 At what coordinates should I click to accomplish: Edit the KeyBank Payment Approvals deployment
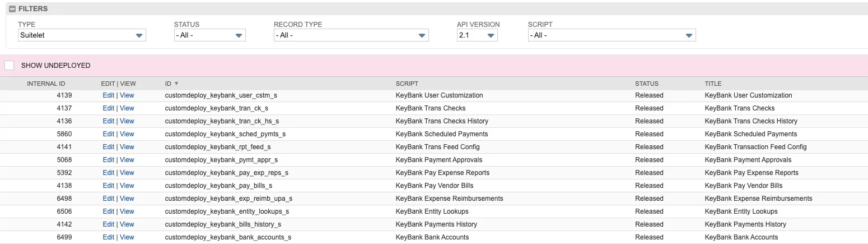(x=108, y=160)
